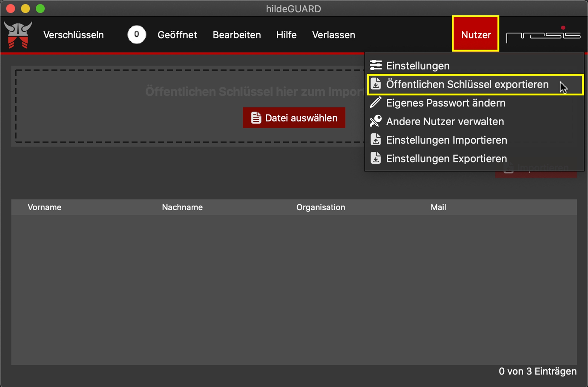Click the hildeGUARD viking helmet logo

pyautogui.click(x=18, y=34)
